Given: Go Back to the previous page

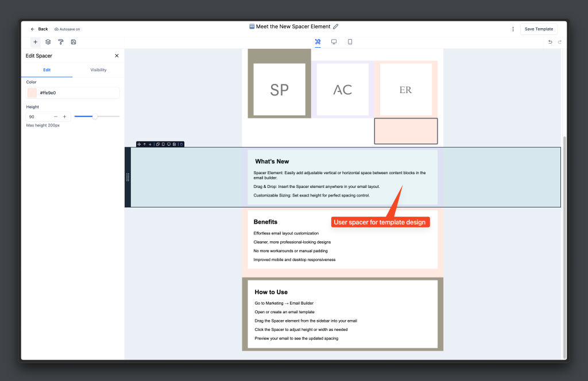Looking at the screenshot, I should pyautogui.click(x=40, y=29).
